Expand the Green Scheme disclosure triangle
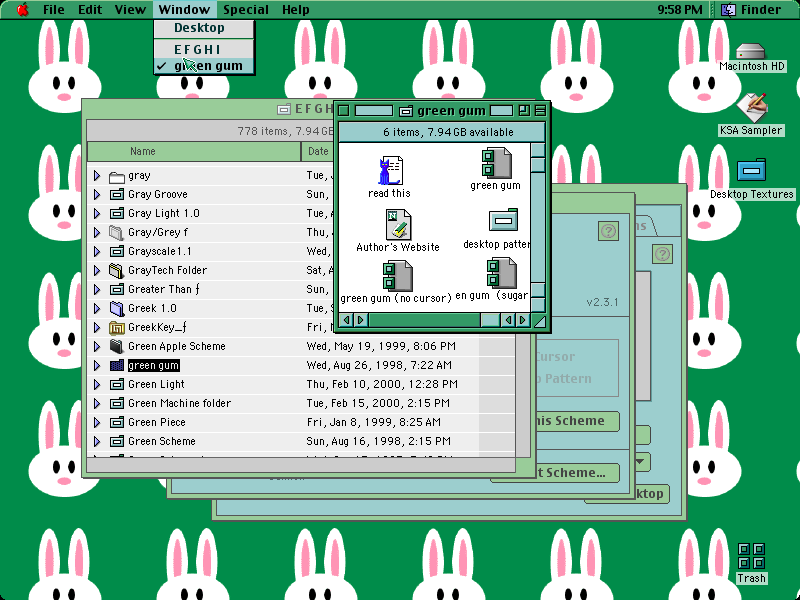This screenshot has width=800, height=600. [97, 441]
